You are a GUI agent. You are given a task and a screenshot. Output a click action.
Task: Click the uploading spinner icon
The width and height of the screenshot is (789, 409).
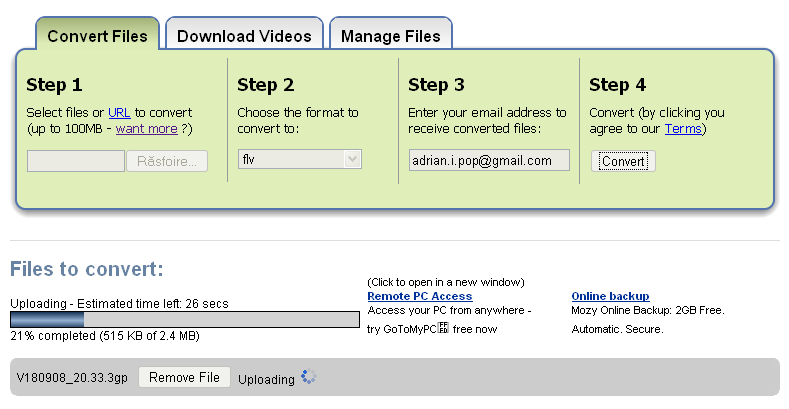[x=308, y=376]
